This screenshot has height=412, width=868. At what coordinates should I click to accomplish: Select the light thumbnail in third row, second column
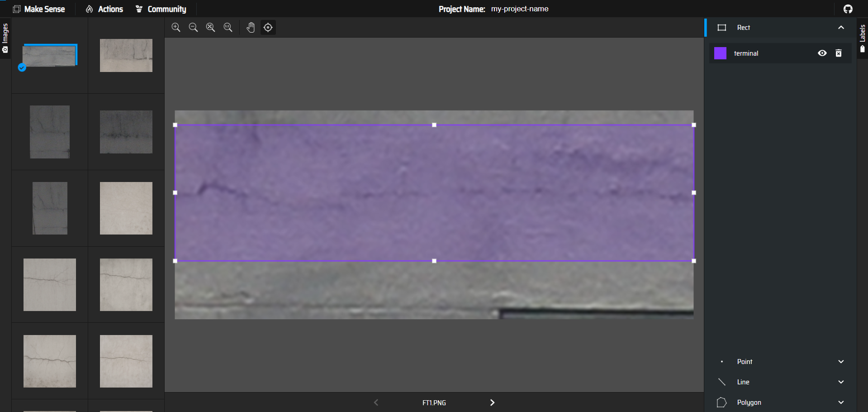(126, 208)
